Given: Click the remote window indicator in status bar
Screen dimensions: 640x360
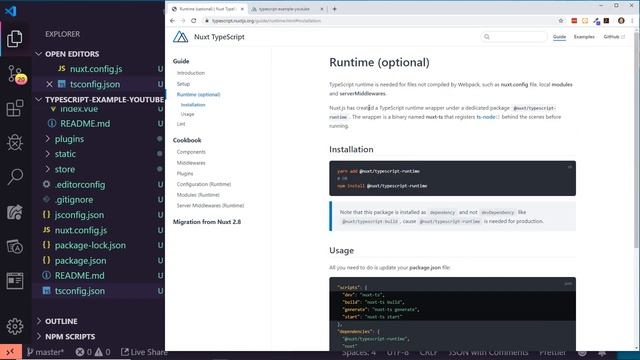Looking at the screenshot, I should (x=11, y=352).
